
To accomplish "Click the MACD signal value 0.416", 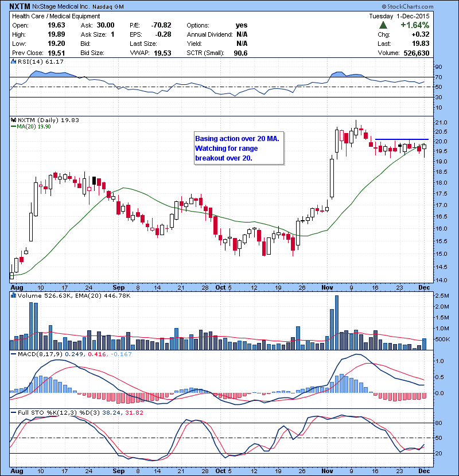I will tap(97, 354).
